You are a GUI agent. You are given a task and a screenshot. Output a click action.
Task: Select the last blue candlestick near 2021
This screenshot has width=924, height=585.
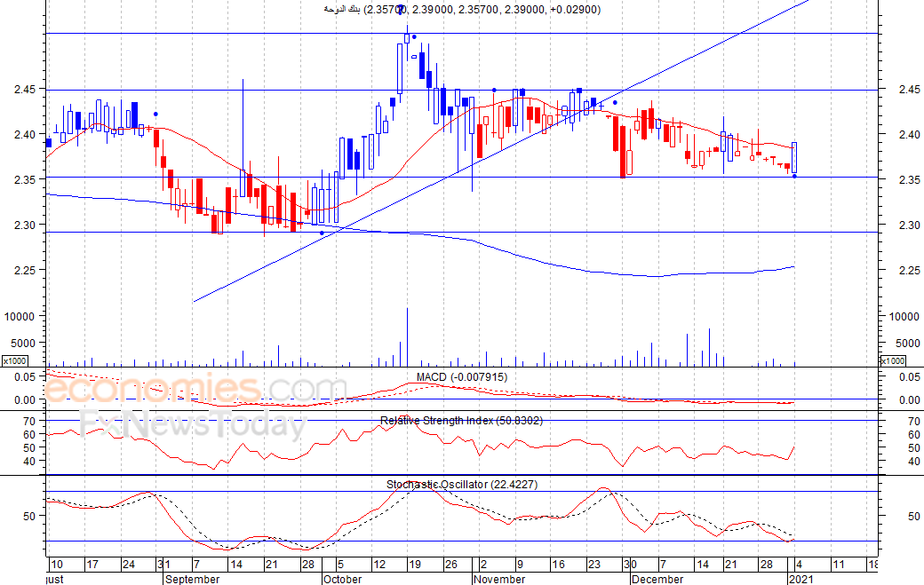pos(794,158)
